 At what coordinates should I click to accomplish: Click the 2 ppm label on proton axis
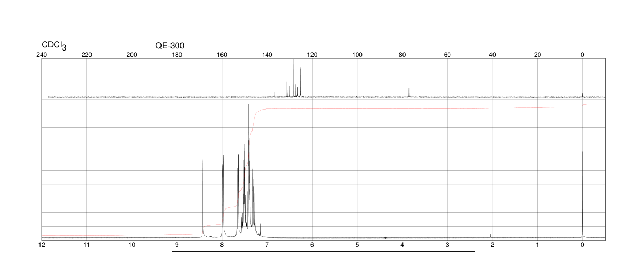click(492, 245)
